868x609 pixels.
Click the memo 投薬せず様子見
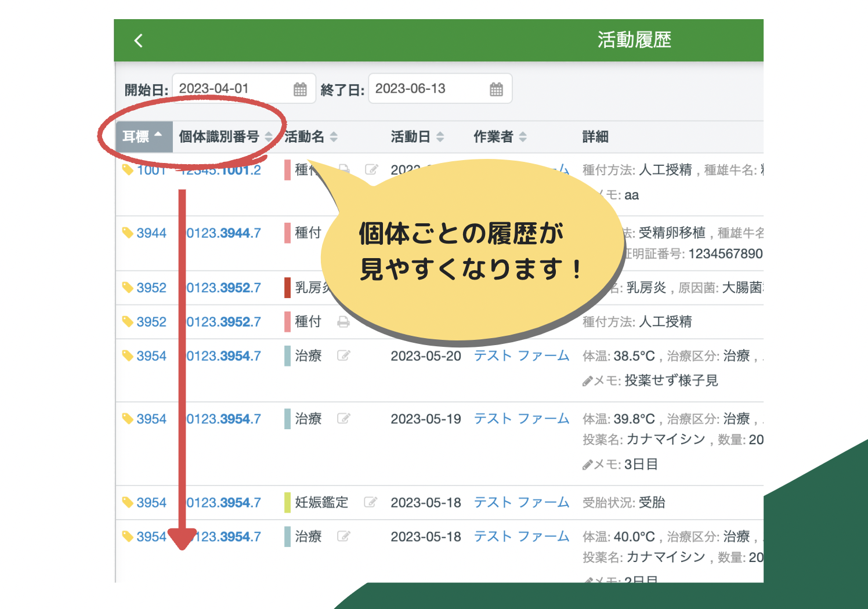tap(671, 380)
